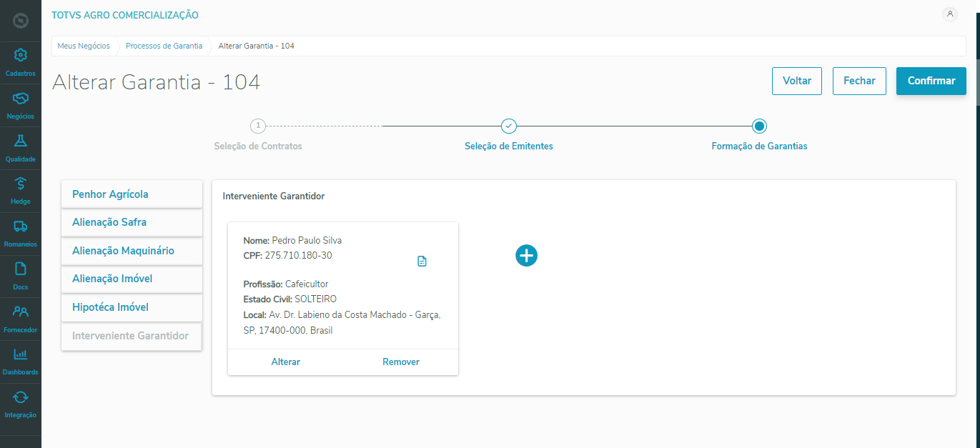Click Alterar Garantia - 104 breadcrumb
980x448 pixels.
point(257,46)
